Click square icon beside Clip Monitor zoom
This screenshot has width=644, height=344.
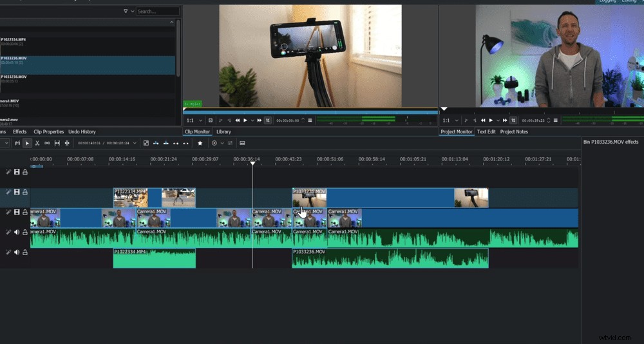tap(211, 120)
